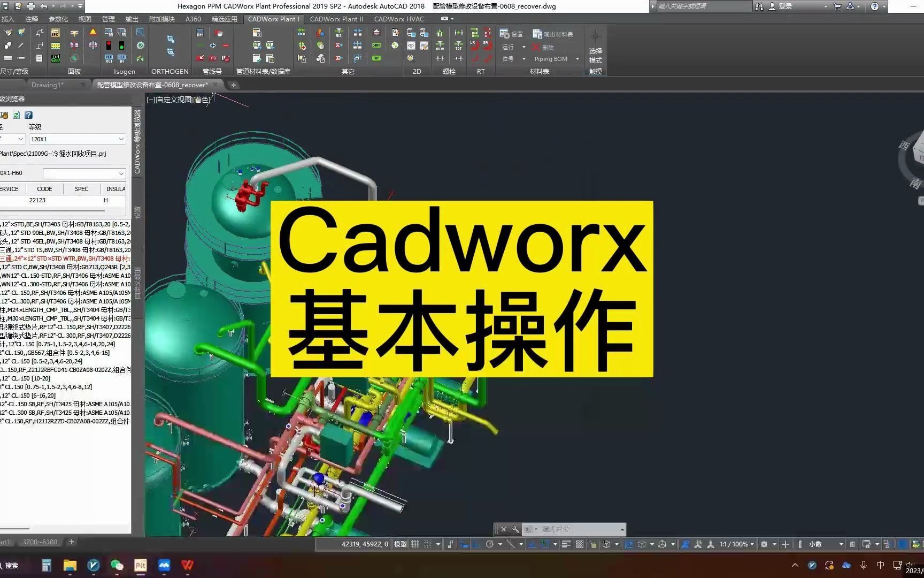This screenshot has height=578, width=924.
Task: Toggle the selection mode touch button
Action: pos(596,49)
